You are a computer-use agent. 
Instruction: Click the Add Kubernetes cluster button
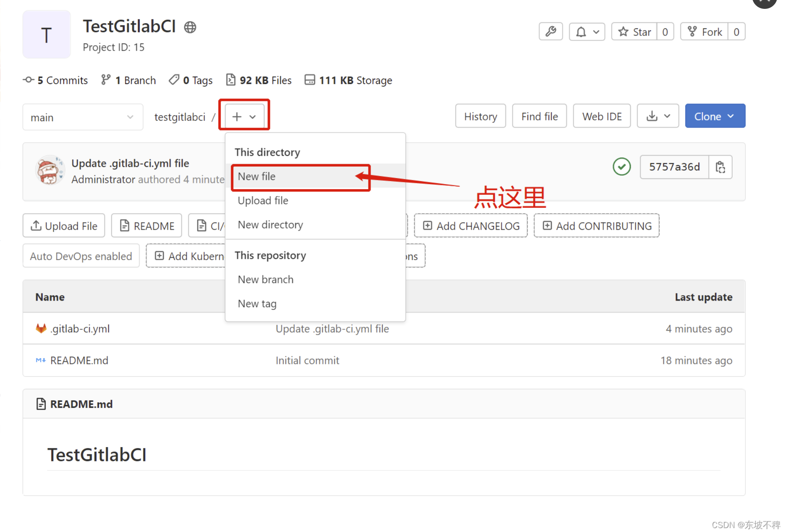[x=186, y=256]
